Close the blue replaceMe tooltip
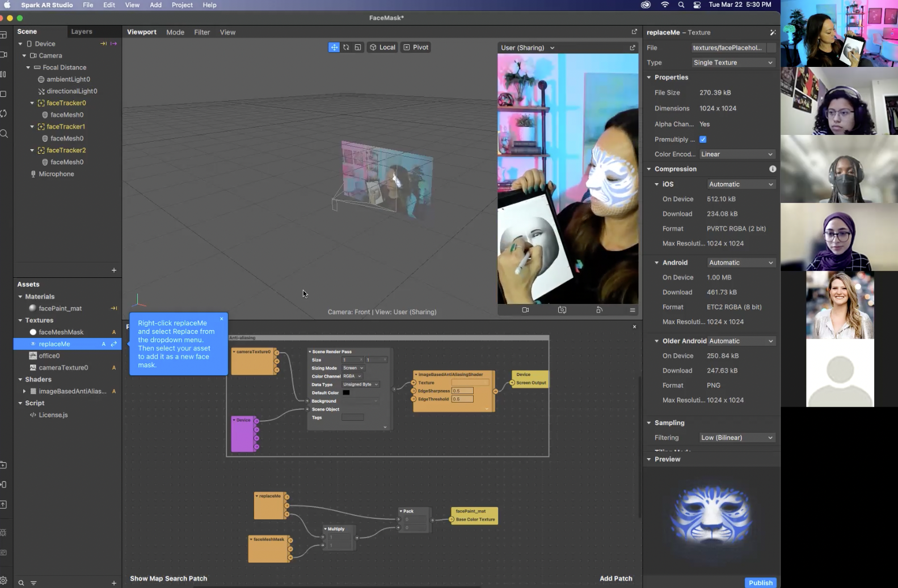 [222, 319]
